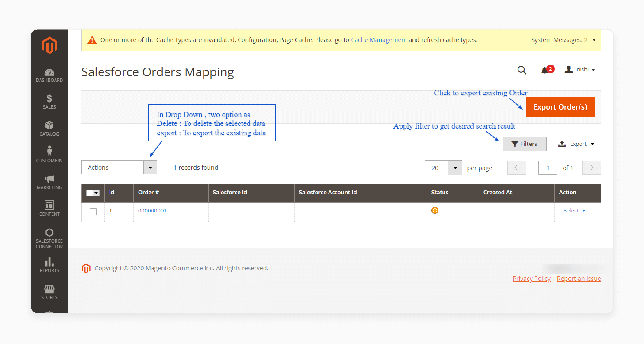Expand System Messages: 2 dropdown

(x=564, y=40)
